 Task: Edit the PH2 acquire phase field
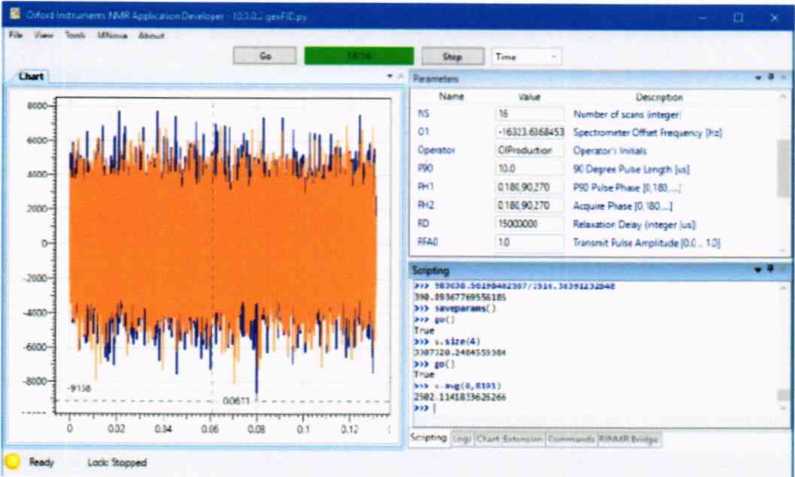coord(529,206)
